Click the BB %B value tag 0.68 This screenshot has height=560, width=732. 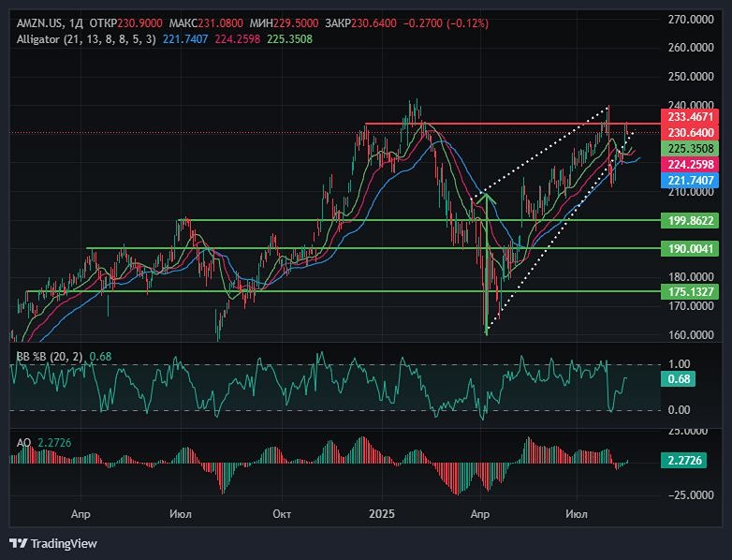(x=679, y=378)
